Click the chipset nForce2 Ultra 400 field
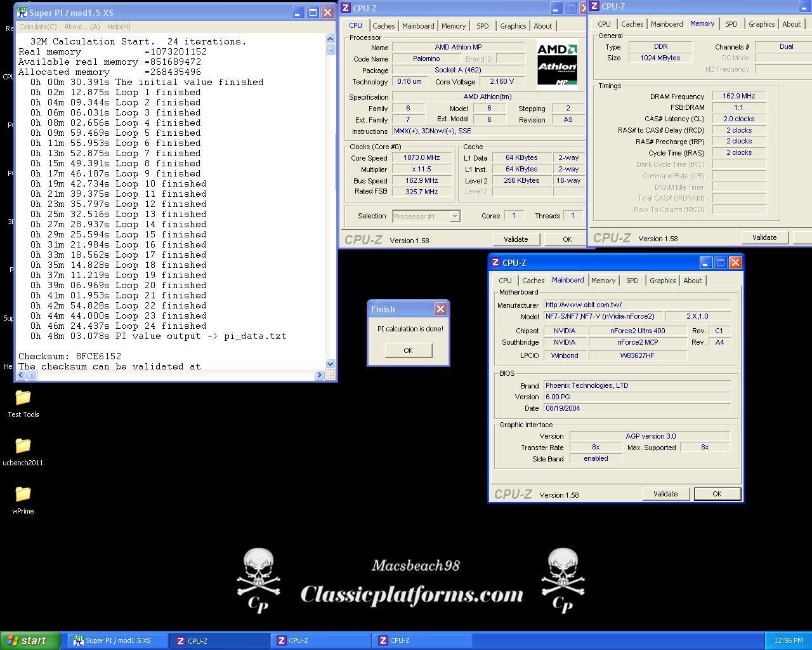 (x=638, y=331)
